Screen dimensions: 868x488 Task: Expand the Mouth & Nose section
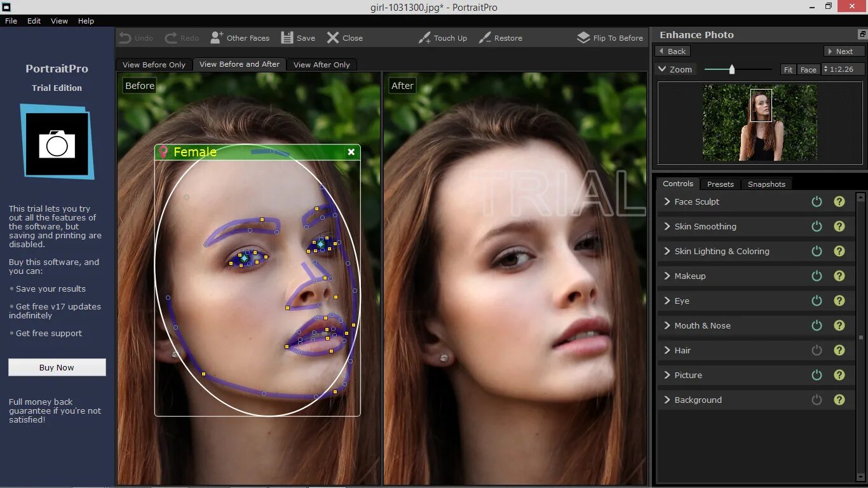(667, 325)
